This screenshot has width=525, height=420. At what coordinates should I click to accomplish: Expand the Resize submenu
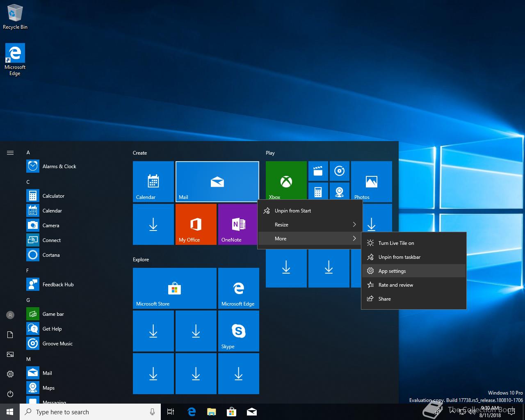(310, 224)
